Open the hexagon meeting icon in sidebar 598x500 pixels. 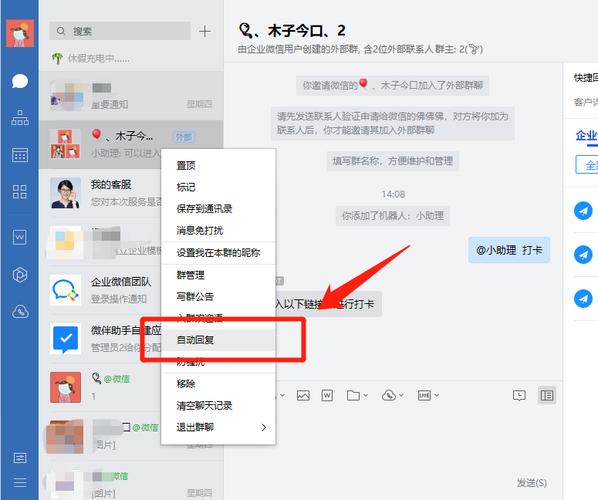20,275
